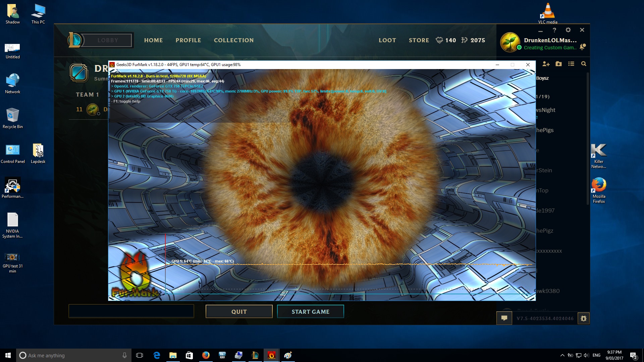Viewport: 644px width, 362px height.
Task: Click the add friend icon
Action: click(x=546, y=64)
